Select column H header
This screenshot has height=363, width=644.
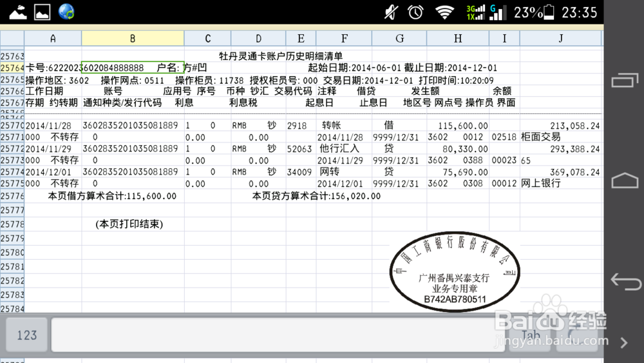coord(458,38)
